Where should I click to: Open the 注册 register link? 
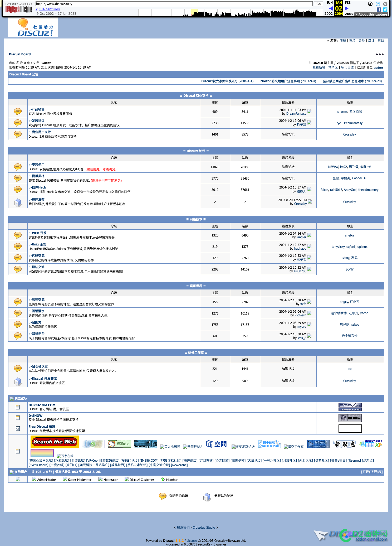[x=343, y=41]
